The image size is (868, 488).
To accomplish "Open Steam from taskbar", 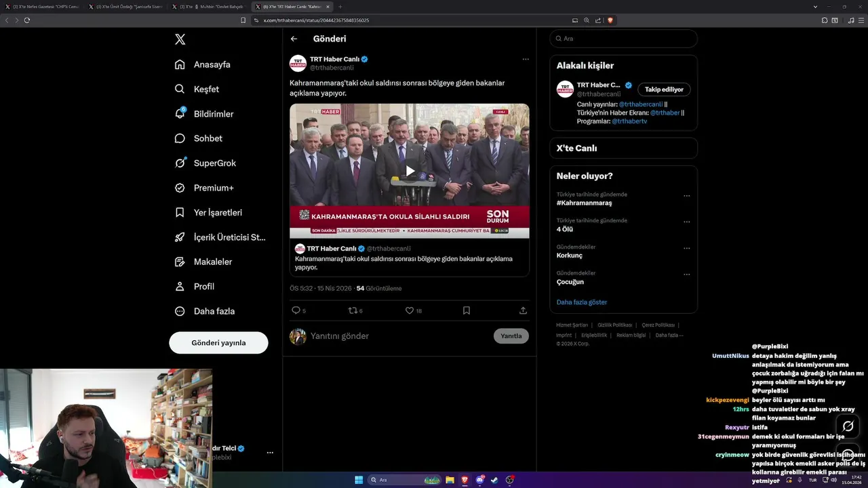I will click(495, 480).
